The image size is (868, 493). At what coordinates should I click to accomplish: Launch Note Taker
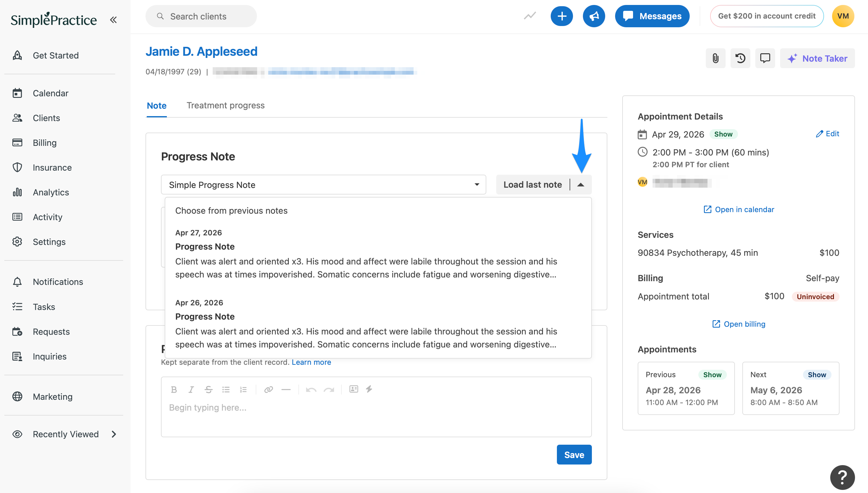click(x=817, y=58)
